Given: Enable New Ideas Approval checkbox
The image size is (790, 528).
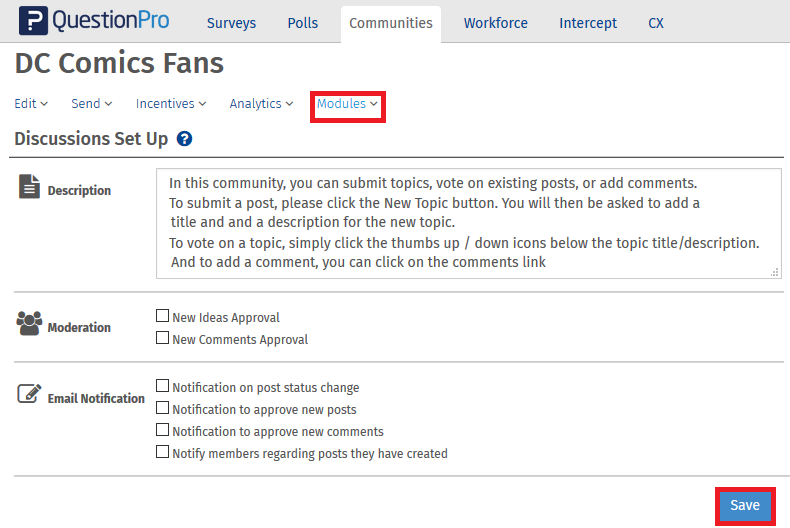Looking at the screenshot, I should [x=163, y=317].
